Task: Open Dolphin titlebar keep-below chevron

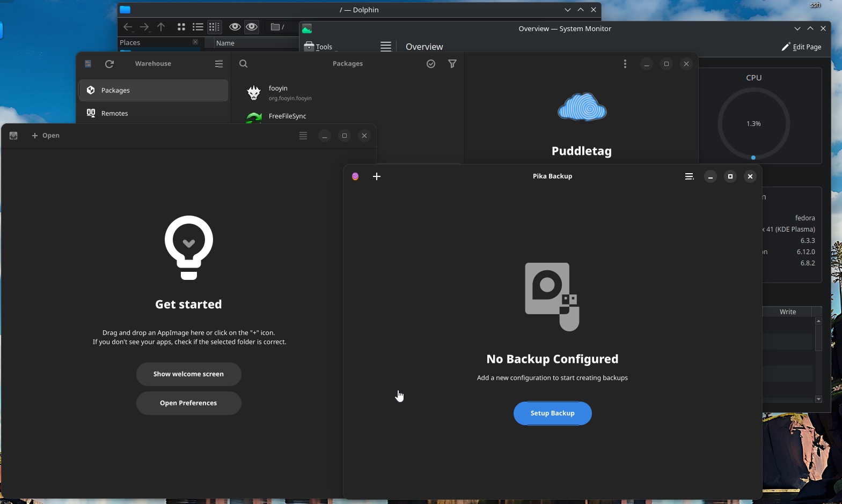Action: click(568, 10)
